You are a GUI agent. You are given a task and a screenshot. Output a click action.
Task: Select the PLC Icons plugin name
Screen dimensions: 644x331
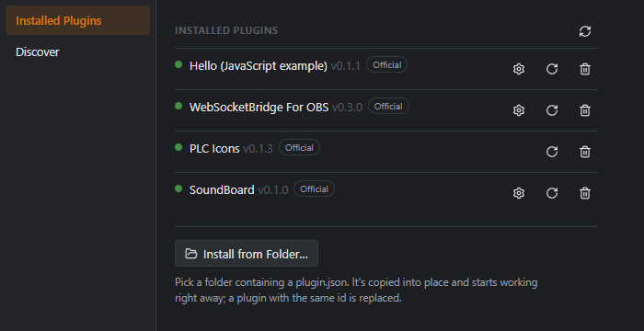point(214,149)
